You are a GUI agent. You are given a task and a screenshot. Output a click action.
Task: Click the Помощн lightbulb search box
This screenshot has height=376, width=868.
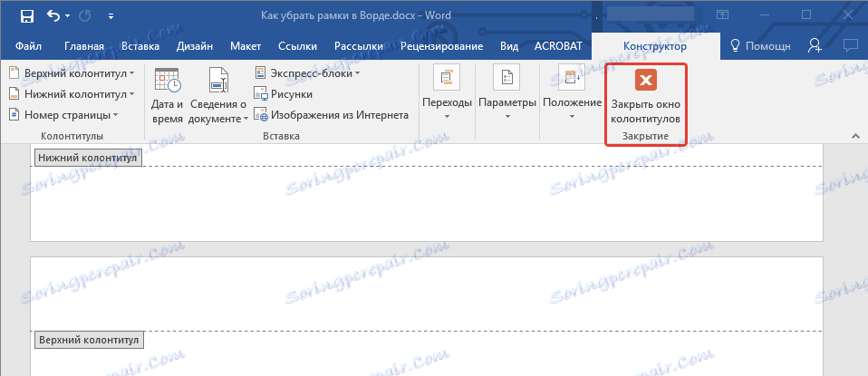(760, 46)
